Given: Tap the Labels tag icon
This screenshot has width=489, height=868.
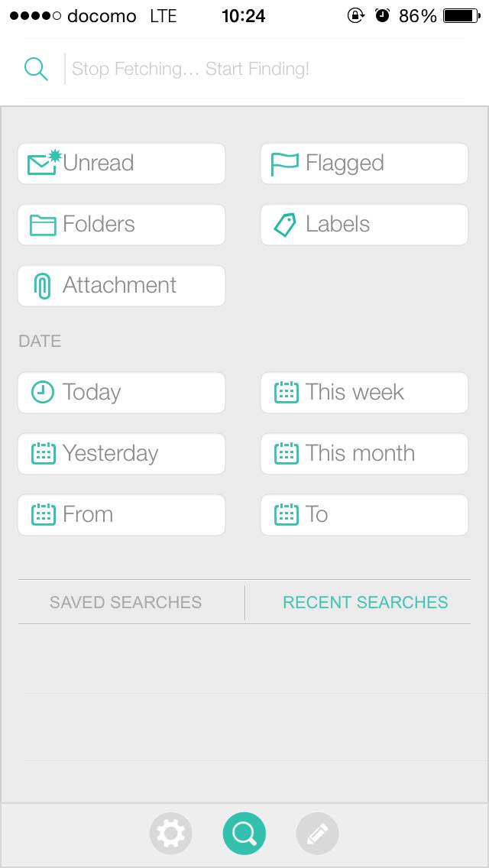Looking at the screenshot, I should (284, 225).
